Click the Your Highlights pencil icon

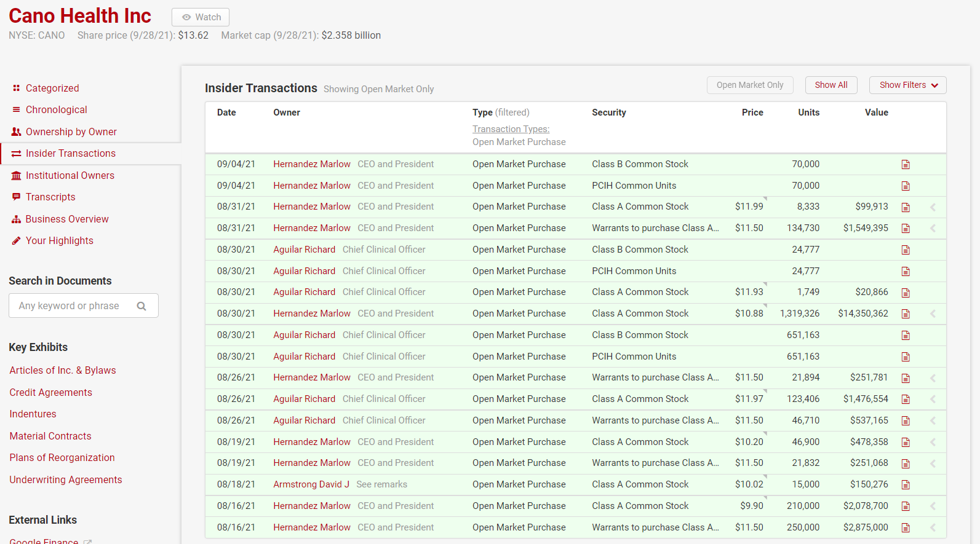[x=17, y=240]
